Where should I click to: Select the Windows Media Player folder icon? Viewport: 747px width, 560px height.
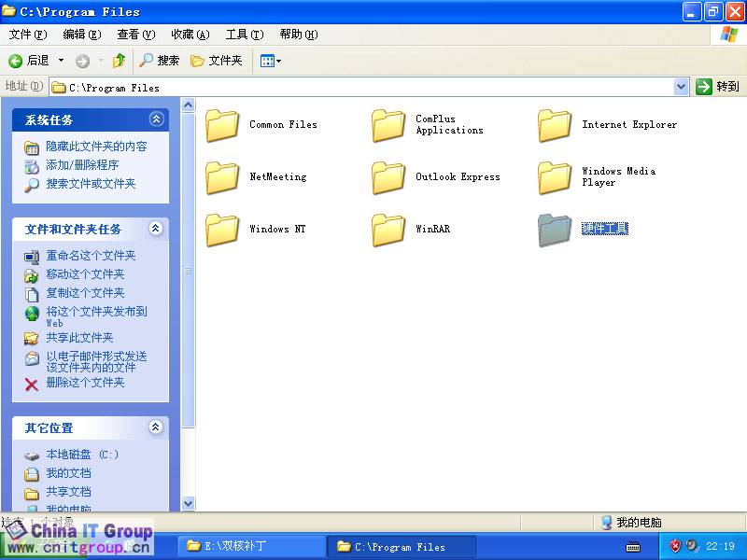(x=555, y=177)
